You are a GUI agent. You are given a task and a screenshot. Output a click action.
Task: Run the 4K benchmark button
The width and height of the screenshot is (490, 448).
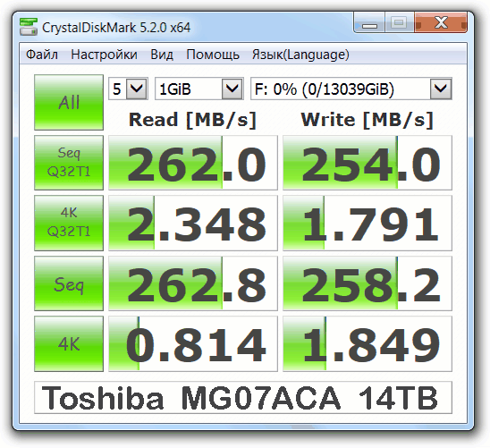point(69,343)
